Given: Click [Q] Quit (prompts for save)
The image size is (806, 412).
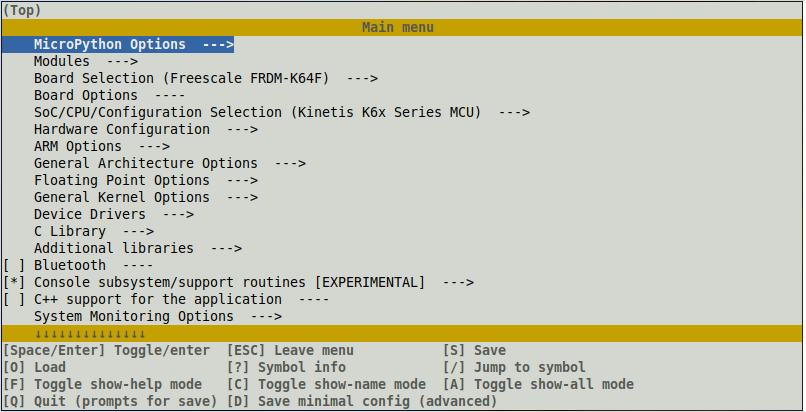Looking at the screenshot, I should (110, 401).
